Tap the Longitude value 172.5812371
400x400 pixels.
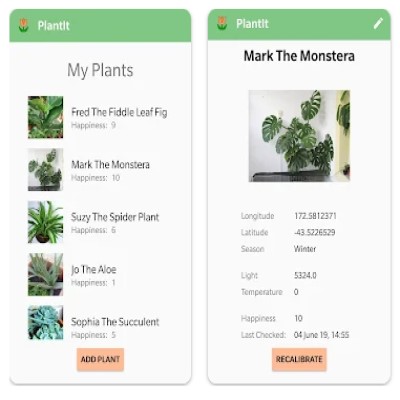(315, 216)
